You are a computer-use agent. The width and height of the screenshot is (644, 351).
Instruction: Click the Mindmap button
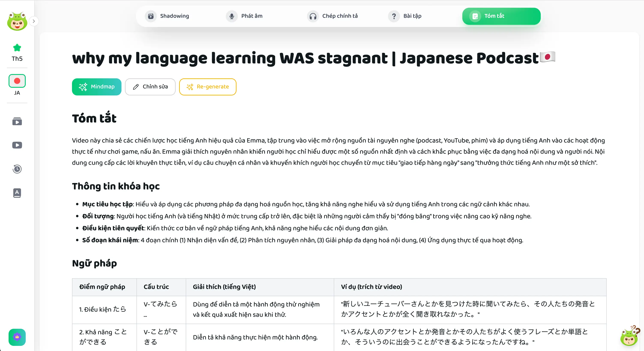[96, 87]
